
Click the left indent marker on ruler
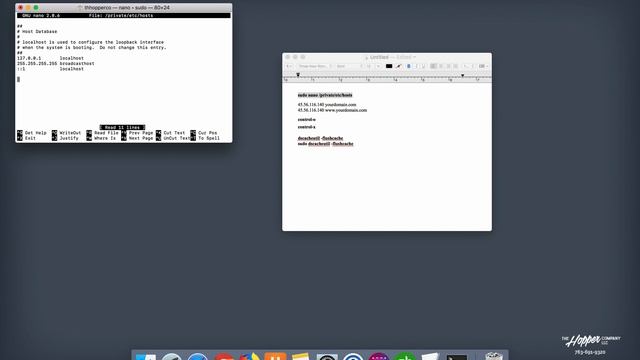[298, 75]
